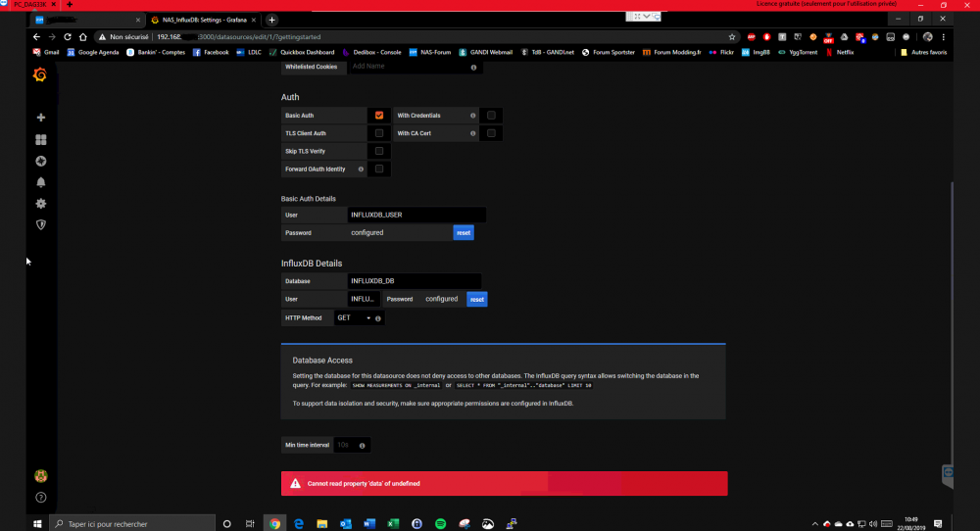Image resolution: width=980 pixels, height=531 pixels.
Task: Click the Grafana logo in sidebar
Action: [40, 75]
